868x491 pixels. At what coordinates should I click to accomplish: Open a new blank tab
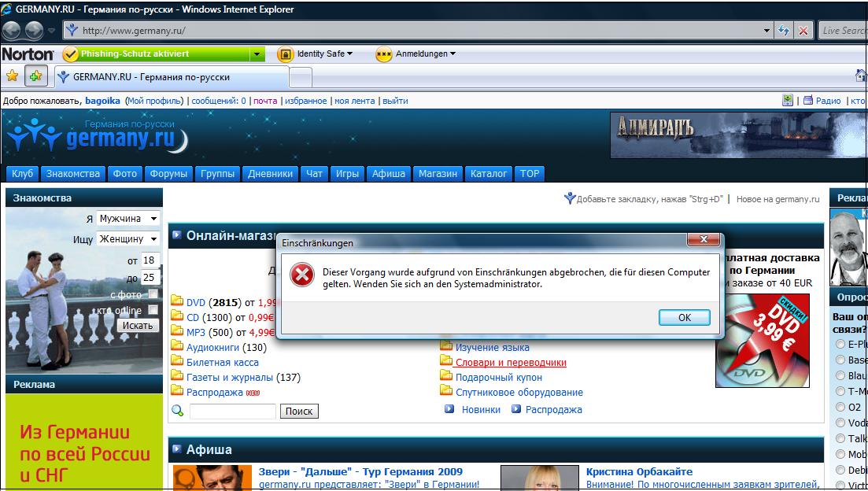(x=301, y=77)
